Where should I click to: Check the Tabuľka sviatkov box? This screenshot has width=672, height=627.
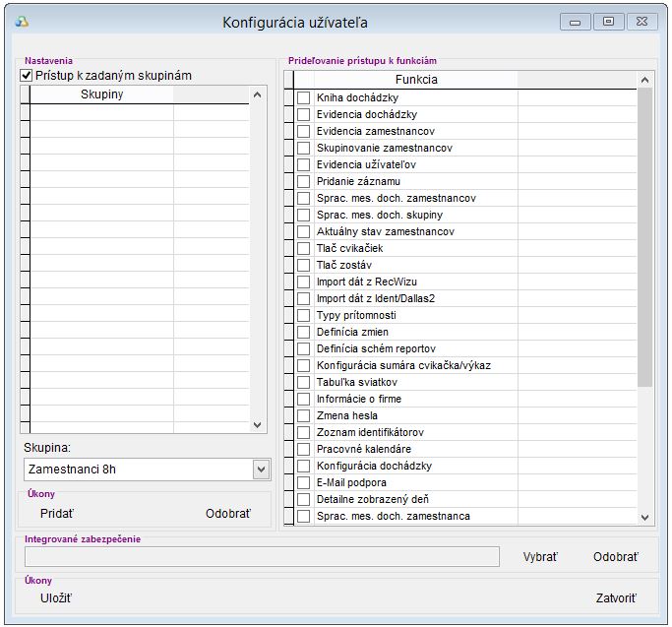[303, 382]
